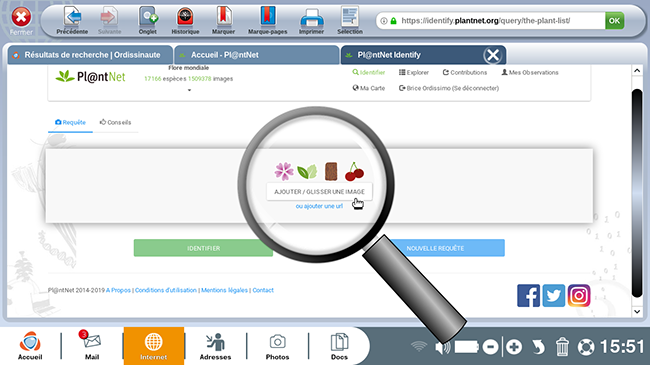This screenshot has width=650, height=365.
Task: Open the Explorer menu item
Action: (x=414, y=73)
